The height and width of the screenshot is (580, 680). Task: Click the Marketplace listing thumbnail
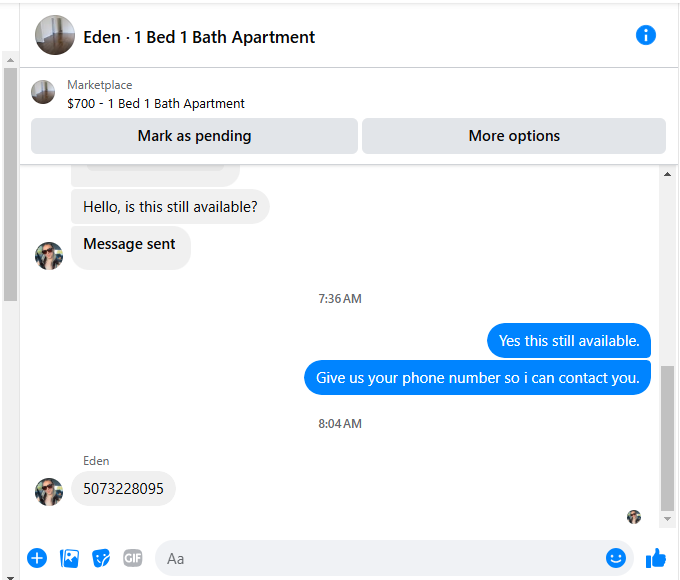coord(43,92)
